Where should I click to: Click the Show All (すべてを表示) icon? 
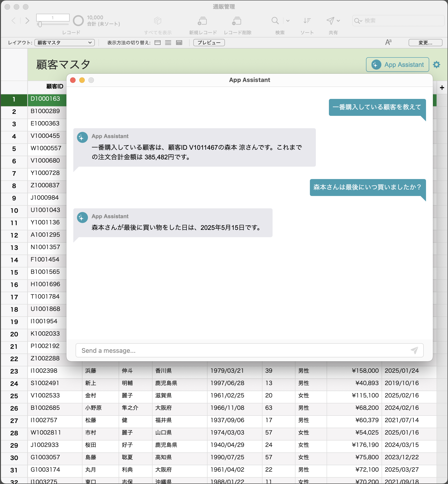click(158, 21)
